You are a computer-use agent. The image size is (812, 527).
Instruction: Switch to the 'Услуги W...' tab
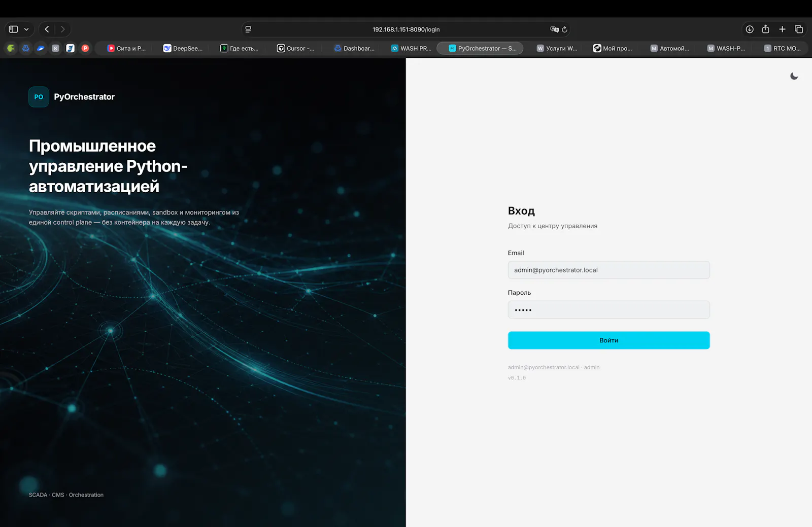pyautogui.click(x=557, y=48)
